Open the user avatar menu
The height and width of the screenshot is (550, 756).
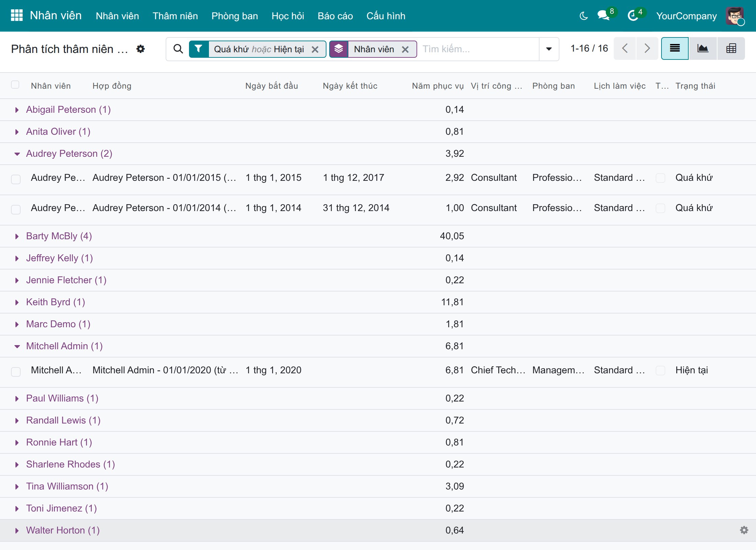tap(735, 16)
